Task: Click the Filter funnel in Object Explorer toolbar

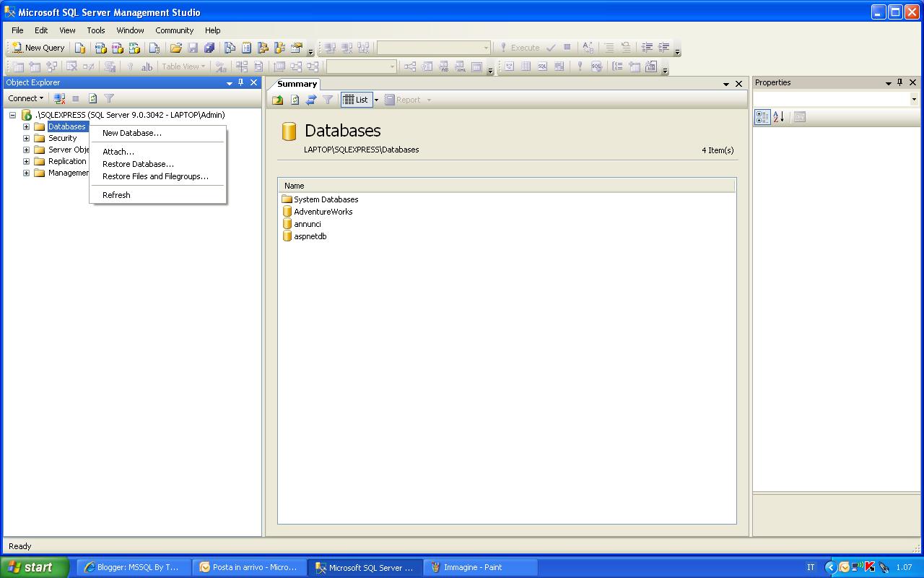Action: click(109, 98)
